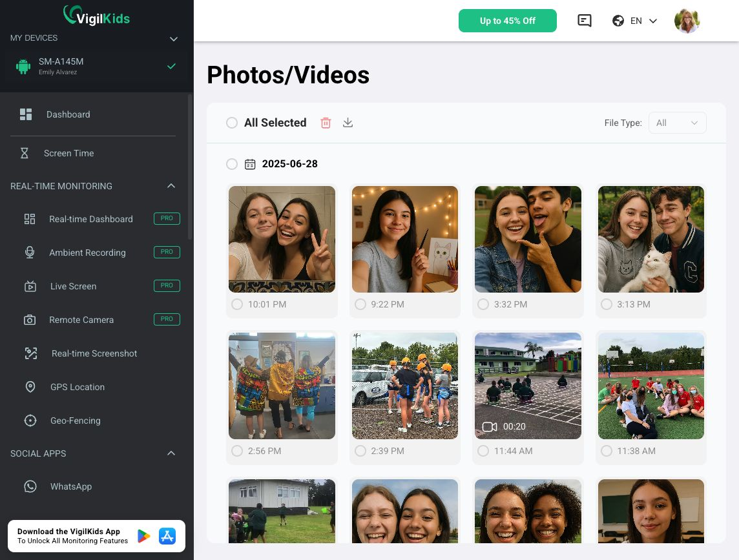Open the 3:13 PM white cat photo
This screenshot has height=560, width=739.
[651, 239]
